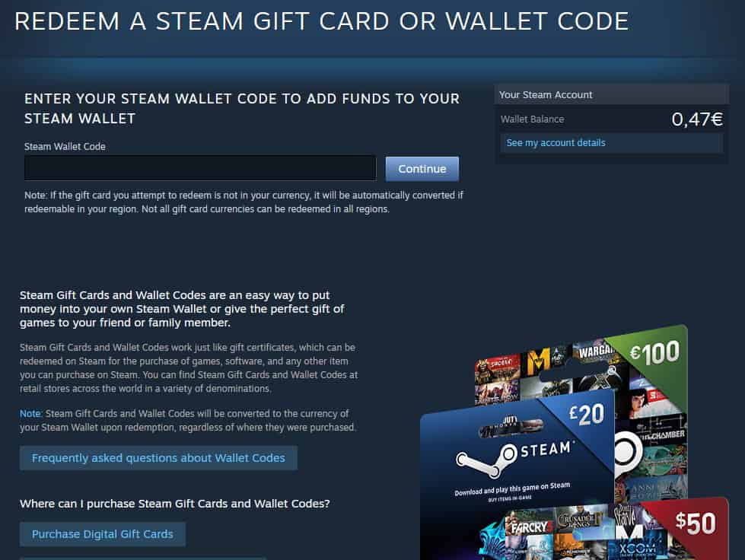This screenshot has height=560, width=745.
Task: Click the Redeem a Steam Gift Card heading
Action: pyautogui.click(x=322, y=21)
